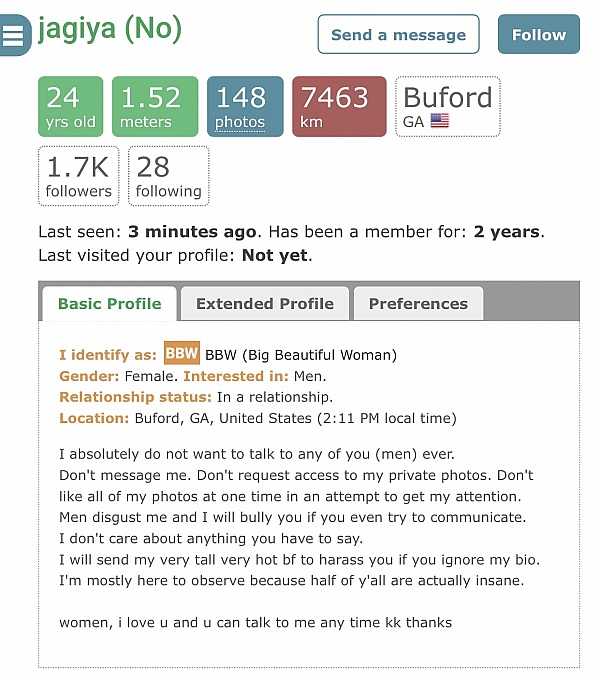Click the 24 yrs old tile
This screenshot has height=678, width=600.
tap(70, 107)
